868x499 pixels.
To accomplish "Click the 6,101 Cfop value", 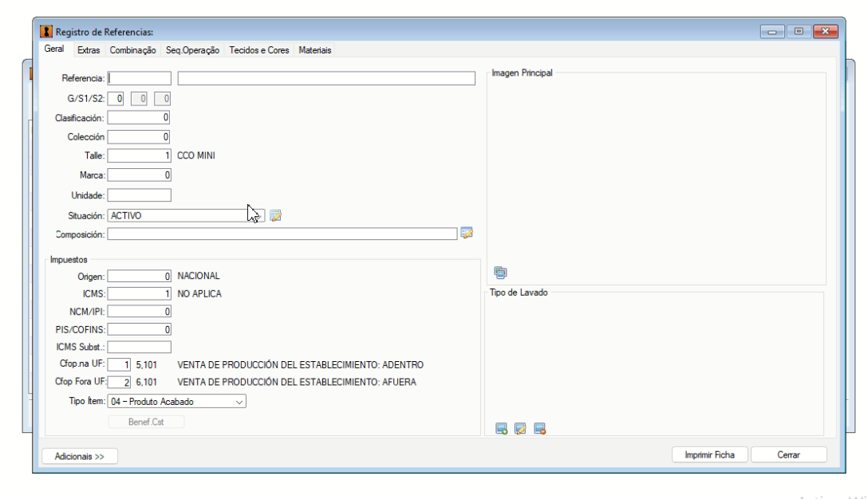I will [146, 383].
